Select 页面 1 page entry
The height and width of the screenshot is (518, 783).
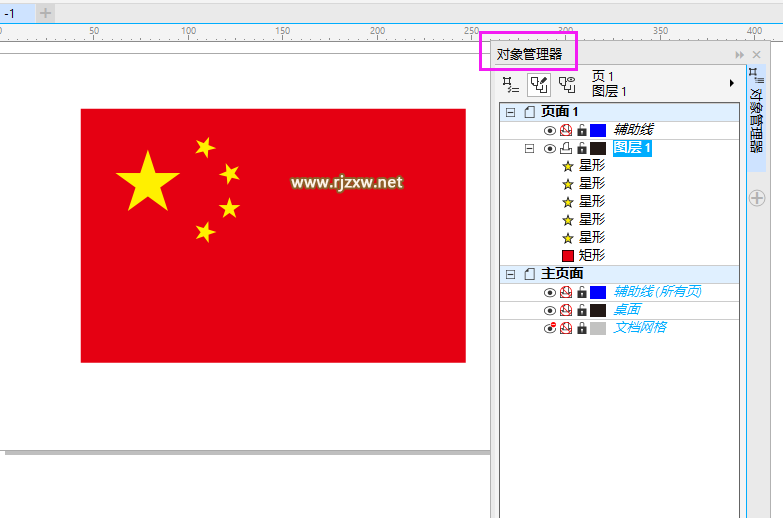560,112
